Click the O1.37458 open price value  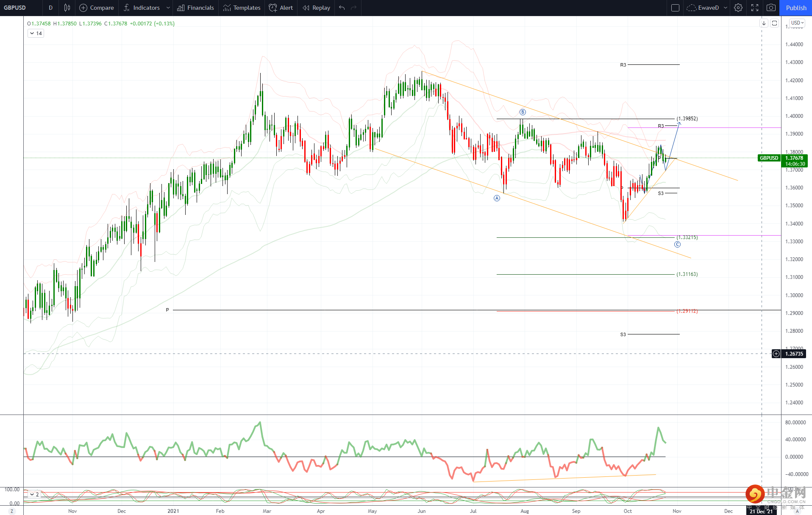pos(39,23)
